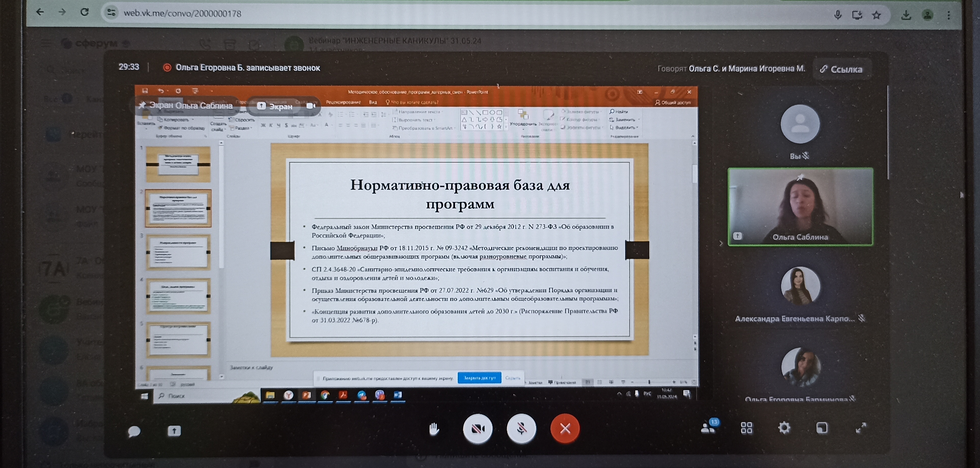Go back in the browser
Viewport: 980px width, 468px height.
coord(40,12)
